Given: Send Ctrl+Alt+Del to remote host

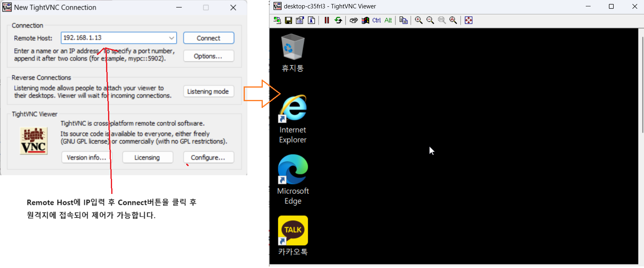Looking at the screenshot, I should point(354,20).
